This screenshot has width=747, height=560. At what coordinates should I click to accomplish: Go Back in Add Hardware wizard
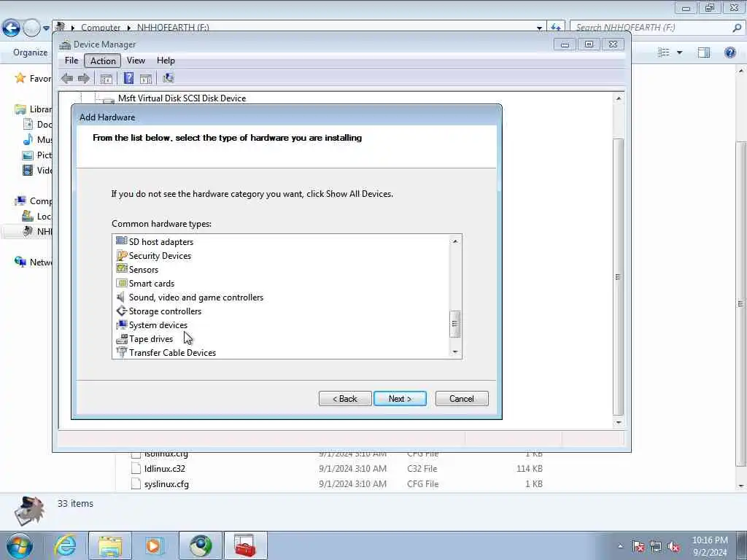pos(345,399)
